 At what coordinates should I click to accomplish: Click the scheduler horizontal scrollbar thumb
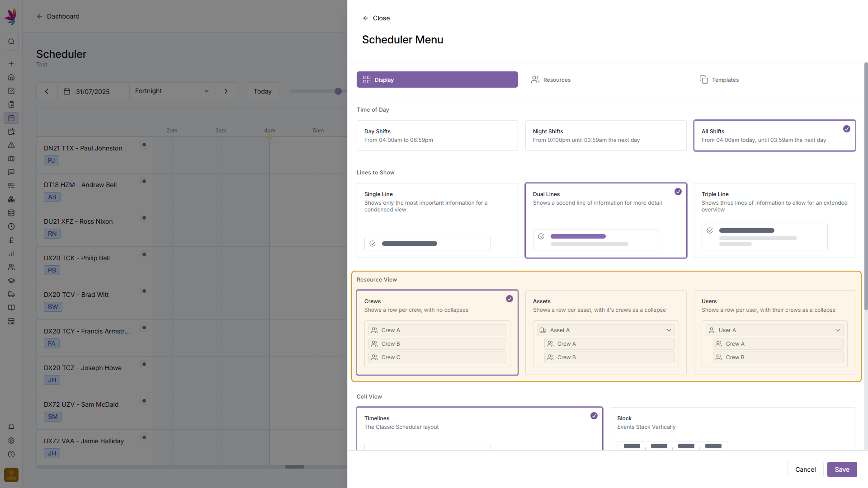pyautogui.click(x=294, y=467)
